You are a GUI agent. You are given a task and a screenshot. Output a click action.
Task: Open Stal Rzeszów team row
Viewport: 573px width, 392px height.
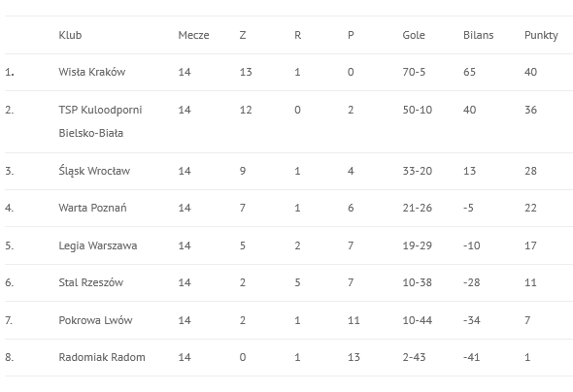coord(288,282)
